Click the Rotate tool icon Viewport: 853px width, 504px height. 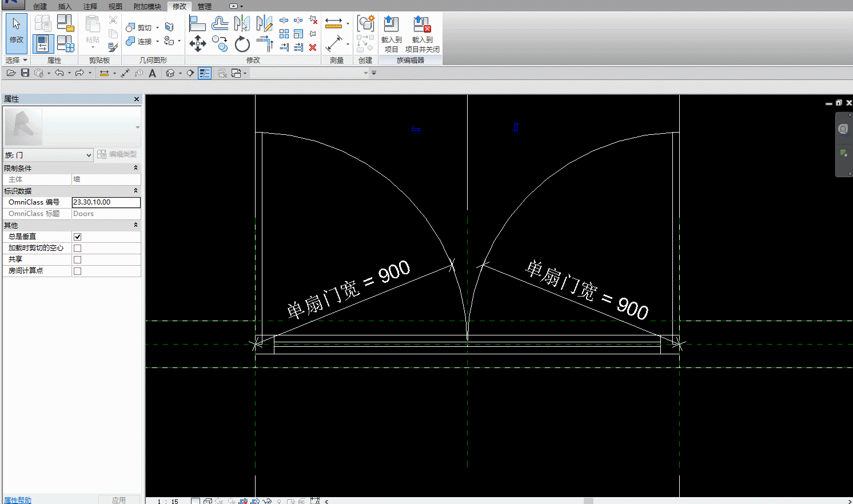(x=242, y=43)
